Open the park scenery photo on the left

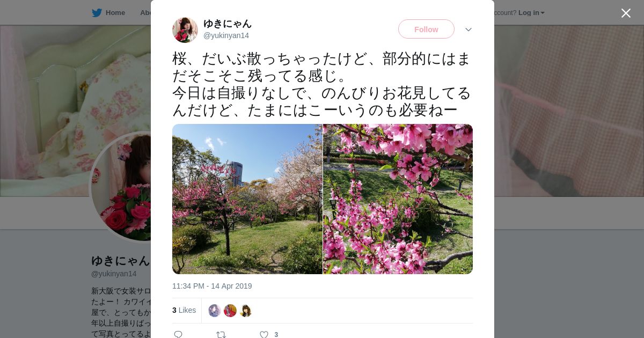[x=247, y=199]
